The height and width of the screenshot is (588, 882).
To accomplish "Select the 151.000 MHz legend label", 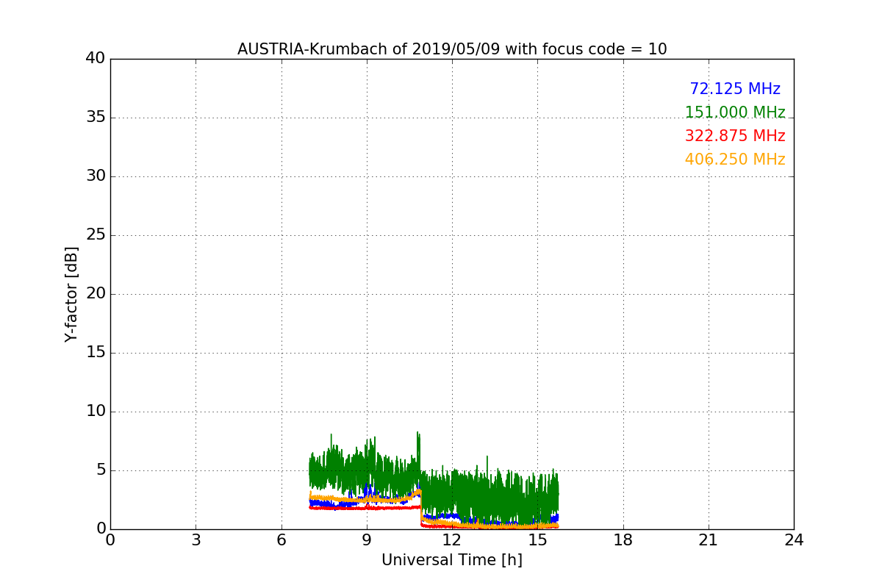I will tap(735, 112).
